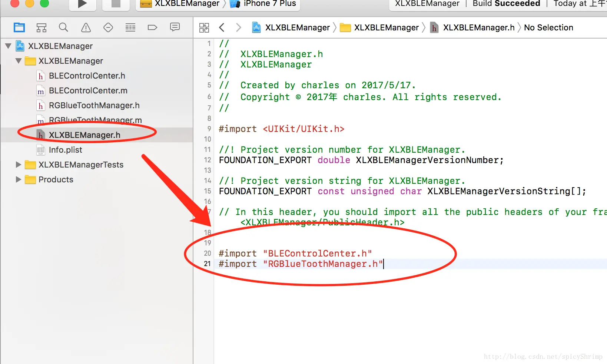Collapse the XLXBLEManager folder group

tap(19, 61)
